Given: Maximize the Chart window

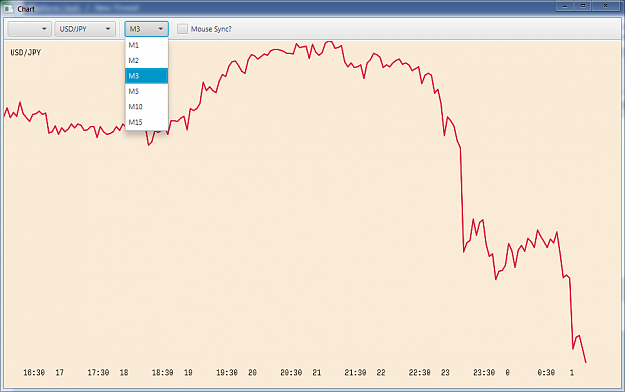Looking at the screenshot, I should 582,6.
